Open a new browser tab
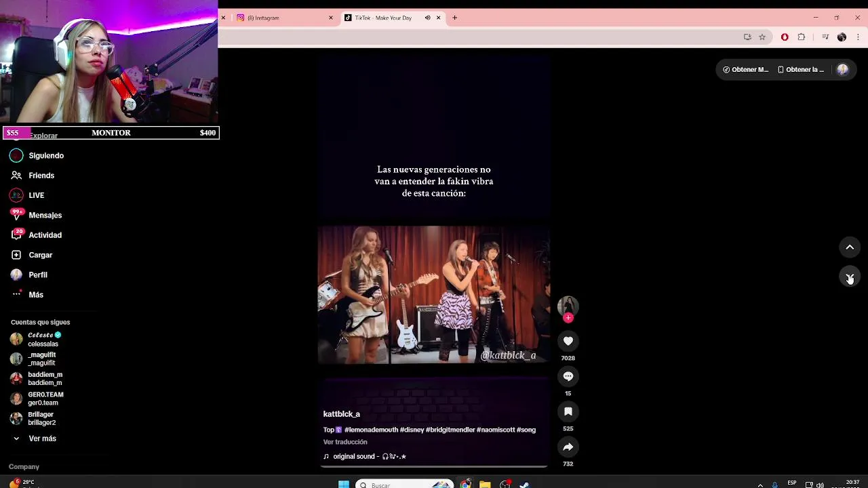This screenshot has width=868, height=488. click(455, 18)
